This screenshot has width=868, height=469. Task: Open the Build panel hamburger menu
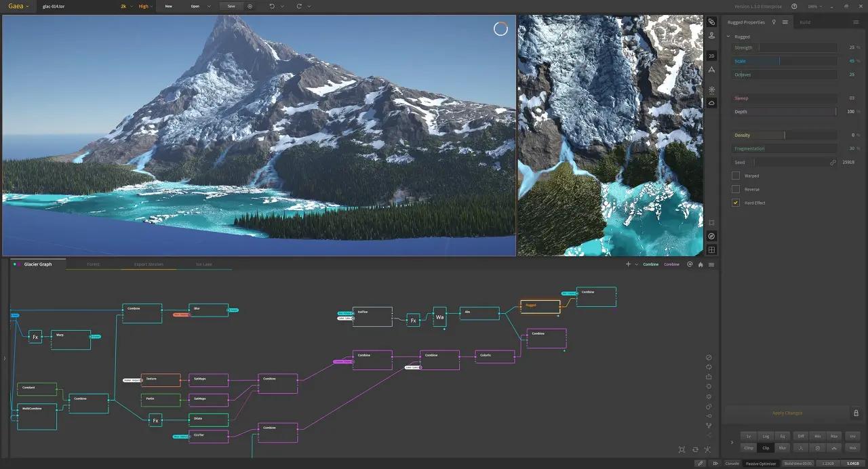click(x=856, y=22)
